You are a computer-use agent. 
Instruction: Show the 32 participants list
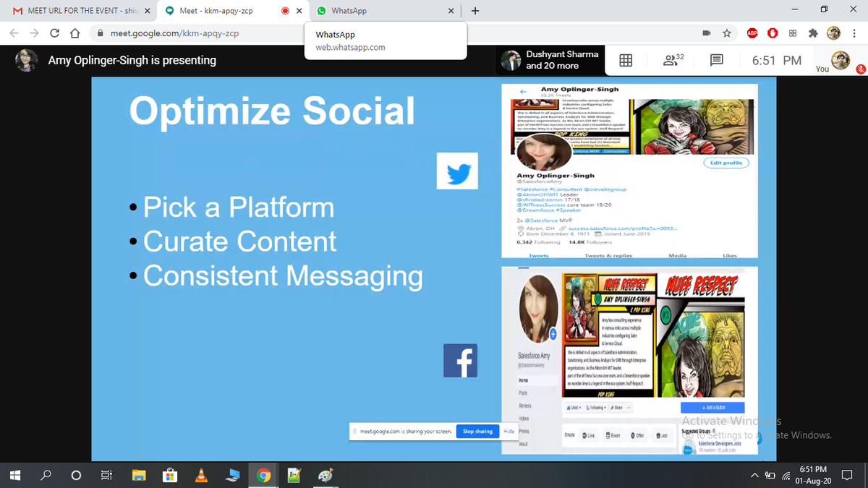(x=673, y=61)
